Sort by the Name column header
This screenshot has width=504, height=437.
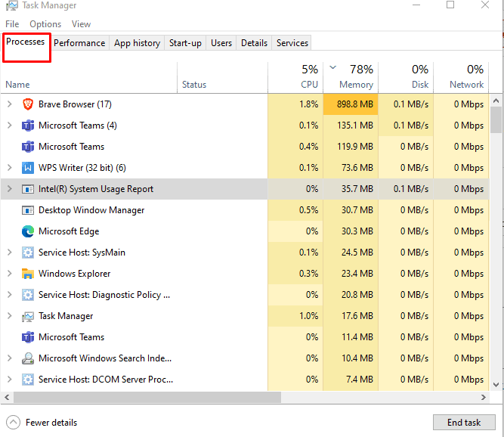pos(88,78)
